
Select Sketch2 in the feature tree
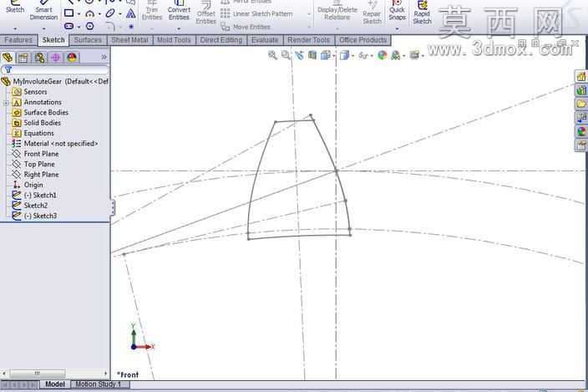click(36, 206)
